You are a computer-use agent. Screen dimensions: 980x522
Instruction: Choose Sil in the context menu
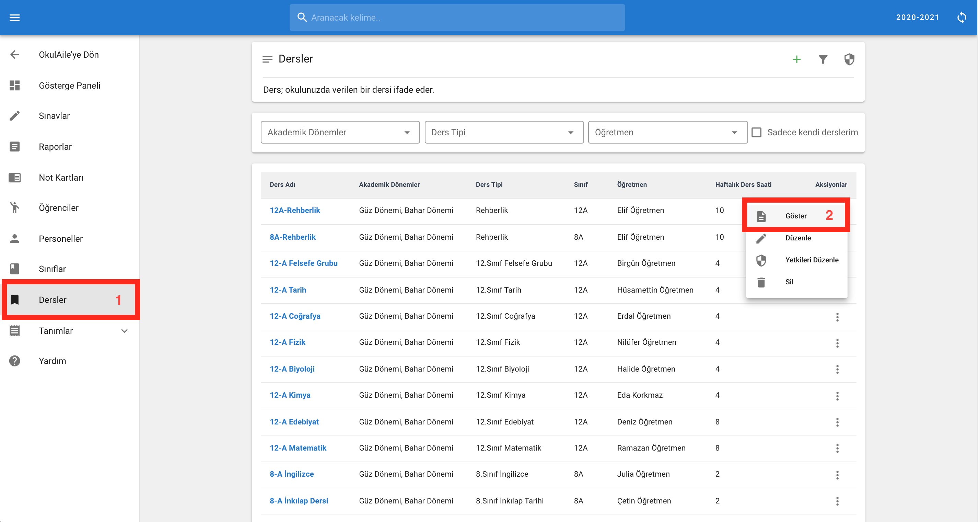[x=796, y=282]
